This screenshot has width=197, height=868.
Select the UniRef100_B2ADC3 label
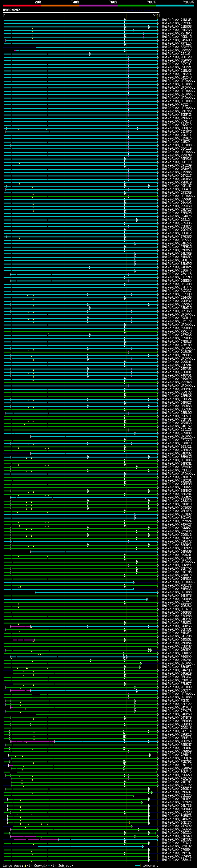pyautogui.click(x=177, y=443)
